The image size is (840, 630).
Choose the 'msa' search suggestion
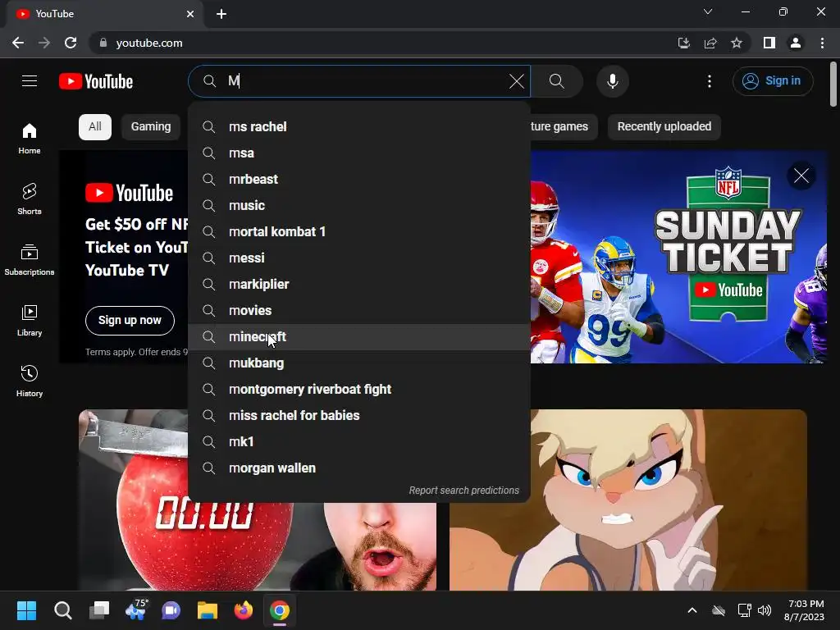click(x=359, y=153)
